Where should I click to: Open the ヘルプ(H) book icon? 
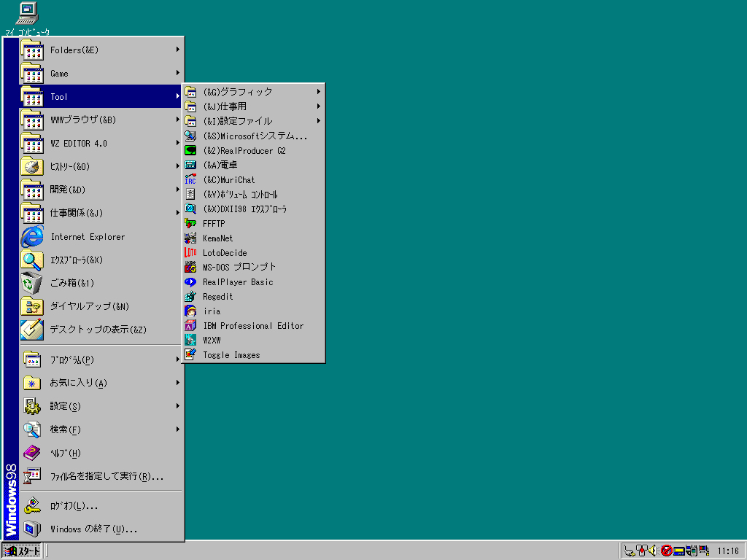(x=32, y=453)
